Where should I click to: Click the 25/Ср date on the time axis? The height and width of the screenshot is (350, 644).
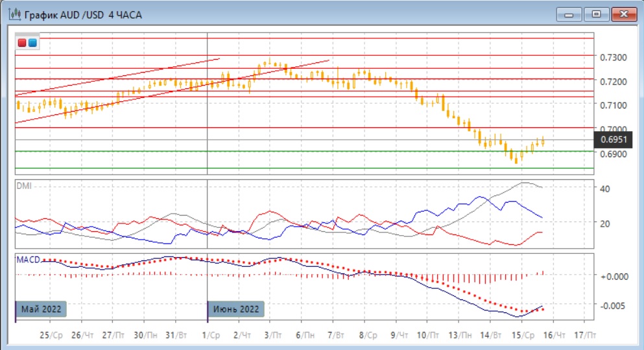click(x=51, y=335)
